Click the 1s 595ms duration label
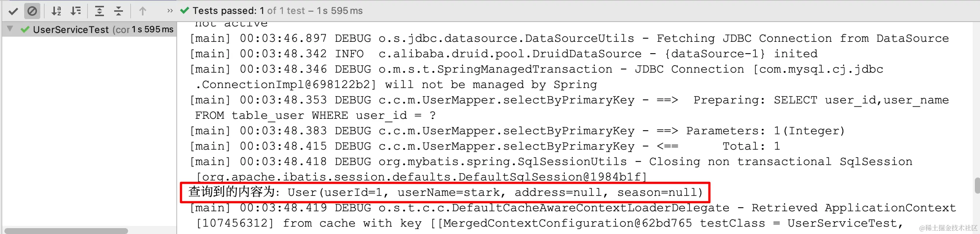 click(153, 29)
